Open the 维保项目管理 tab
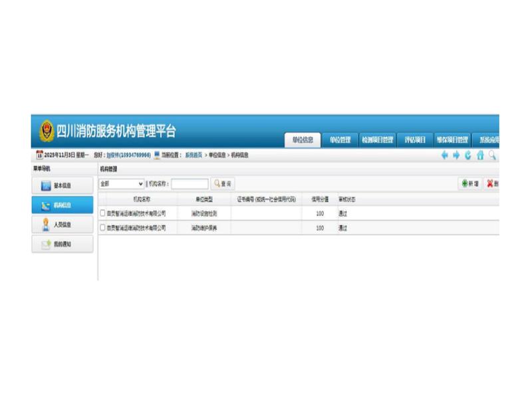Image resolution: width=532 pixels, height=398 pixels. click(x=452, y=140)
